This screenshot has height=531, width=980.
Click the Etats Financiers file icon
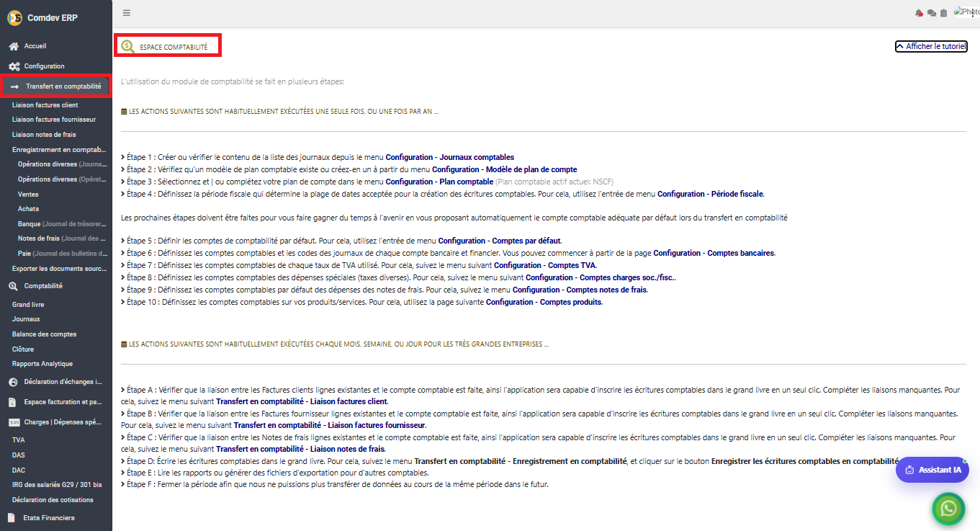point(12,517)
